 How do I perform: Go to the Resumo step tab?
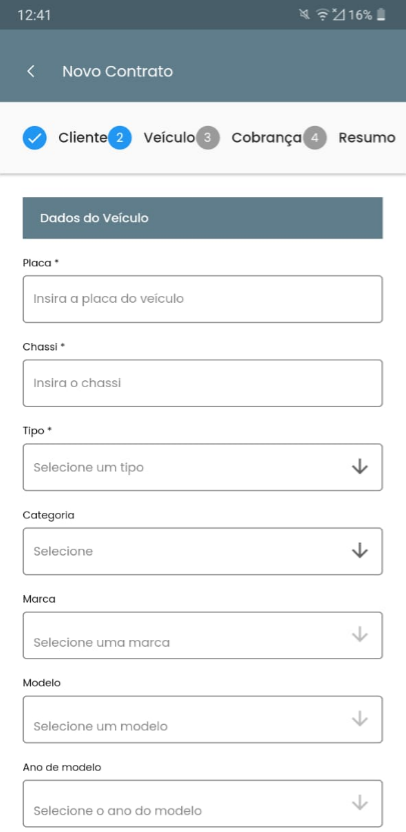click(x=367, y=138)
